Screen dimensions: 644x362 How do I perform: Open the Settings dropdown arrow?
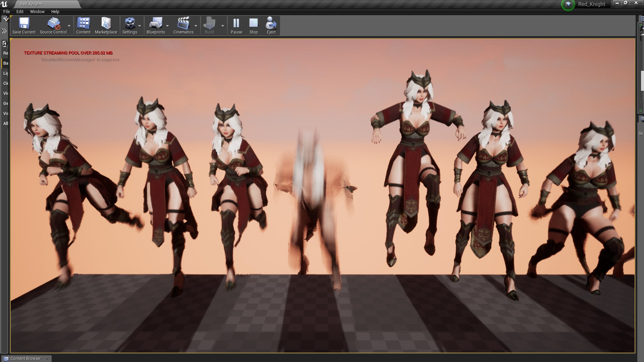point(140,26)
